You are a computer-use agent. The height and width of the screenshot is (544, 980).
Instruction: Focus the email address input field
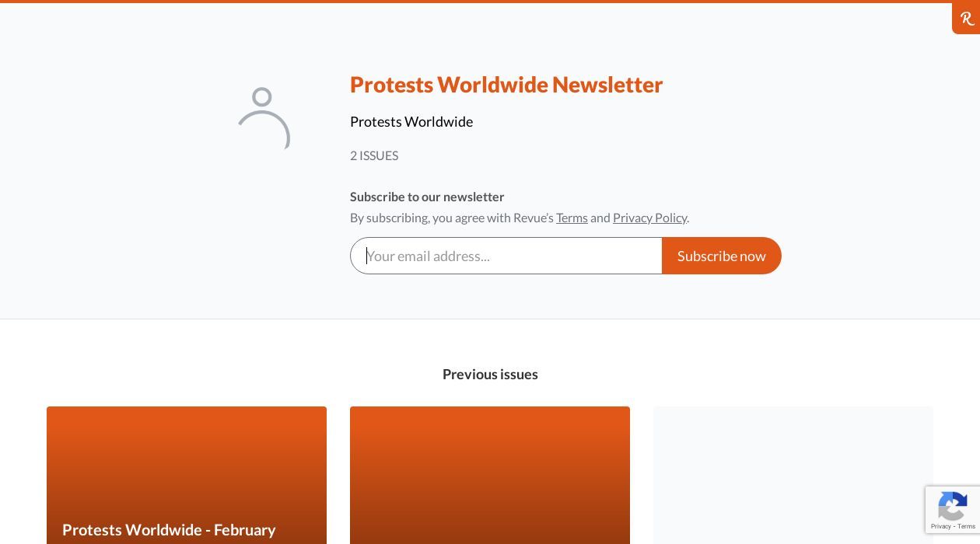point(506,256)
